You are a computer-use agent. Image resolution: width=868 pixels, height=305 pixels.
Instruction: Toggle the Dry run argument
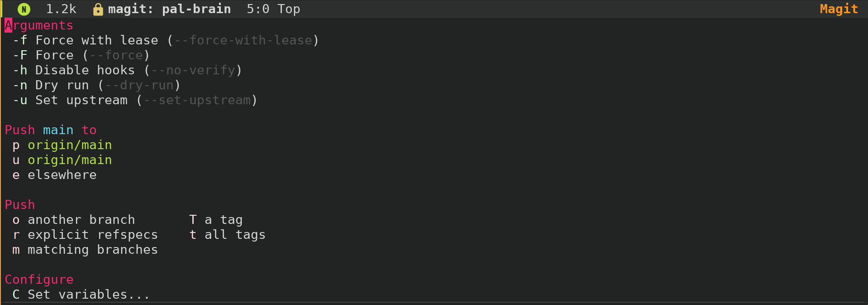tap(97, 85)
